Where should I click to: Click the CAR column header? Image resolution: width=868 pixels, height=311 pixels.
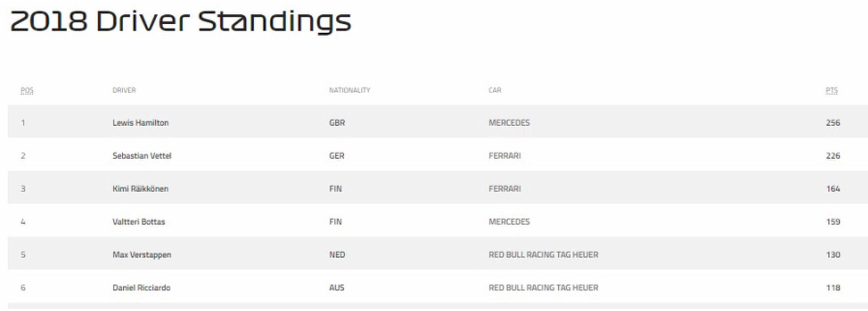click(x=495, y=90)
